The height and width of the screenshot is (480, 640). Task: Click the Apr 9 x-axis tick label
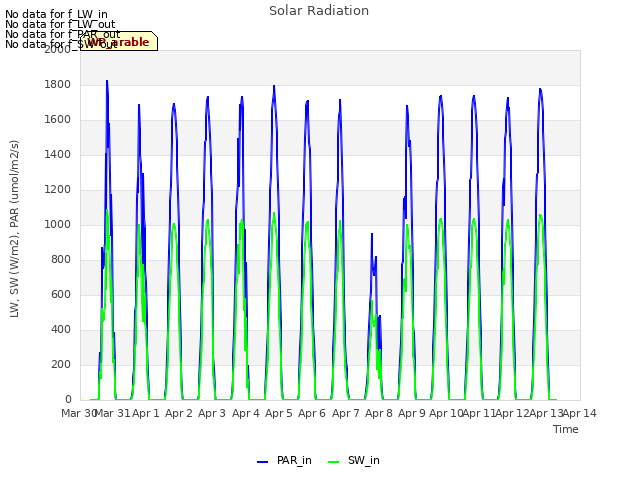(x=412, y=413)
